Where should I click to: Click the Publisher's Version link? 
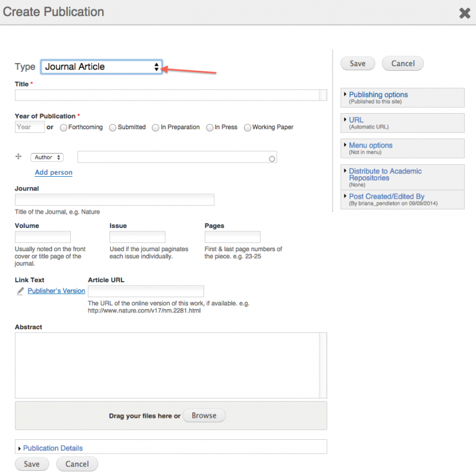tap(57, 291)
